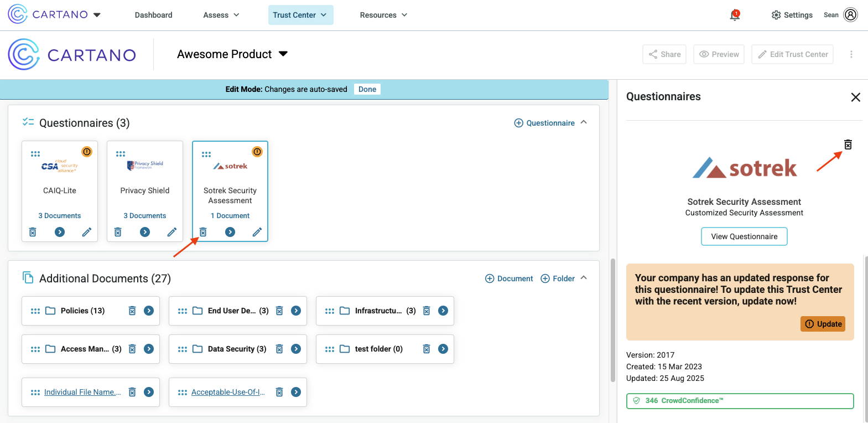Collapse the Additional Documents section chevron
Viewport: 868px width, 423px height.
click(x=584, y=278)
